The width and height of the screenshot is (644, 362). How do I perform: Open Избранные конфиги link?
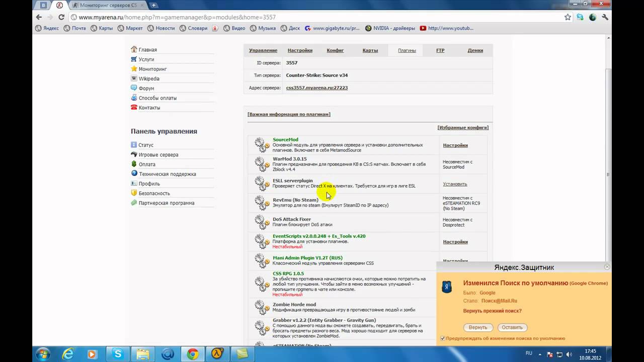[x=463, y=128]
